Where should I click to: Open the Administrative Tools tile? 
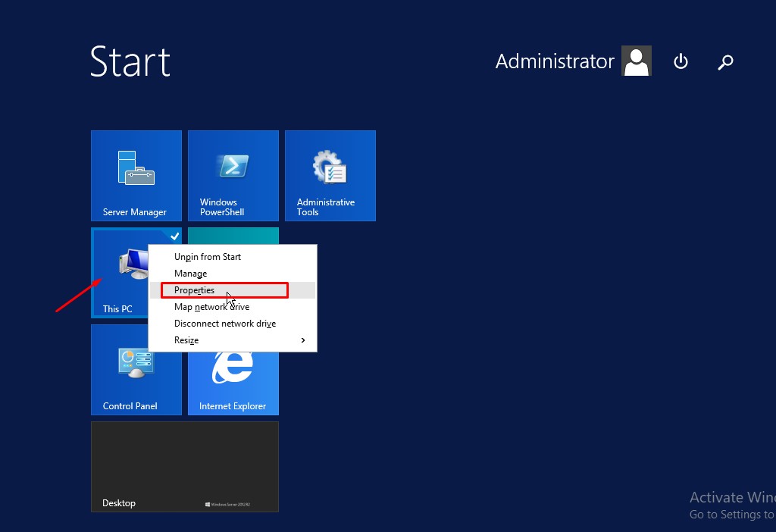point(330,176)
